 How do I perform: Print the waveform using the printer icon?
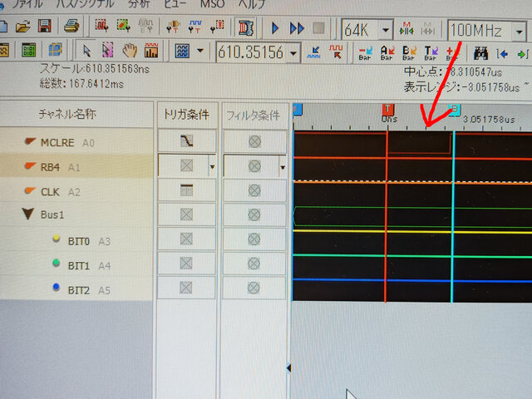pyautogui.click(x=71, y=26)
